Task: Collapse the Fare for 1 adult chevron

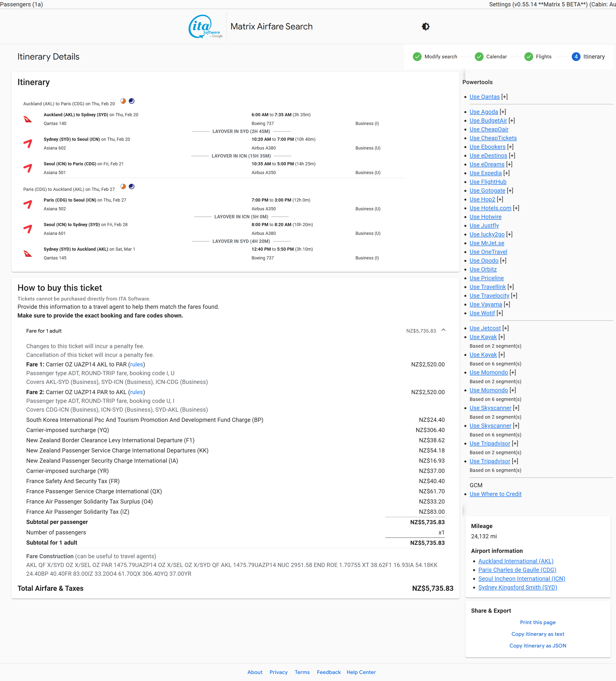Action: point(443,330)
